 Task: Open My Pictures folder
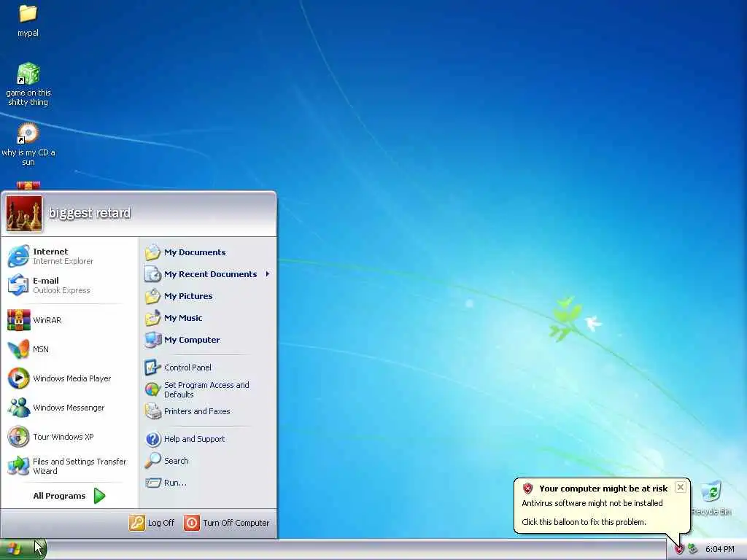(x=208, y=296)
